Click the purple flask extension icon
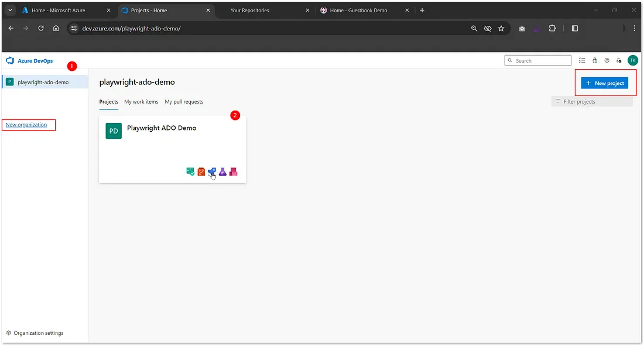Image resolution: width=644 pixels, height=346 pixels. click(x=537, y=28)
